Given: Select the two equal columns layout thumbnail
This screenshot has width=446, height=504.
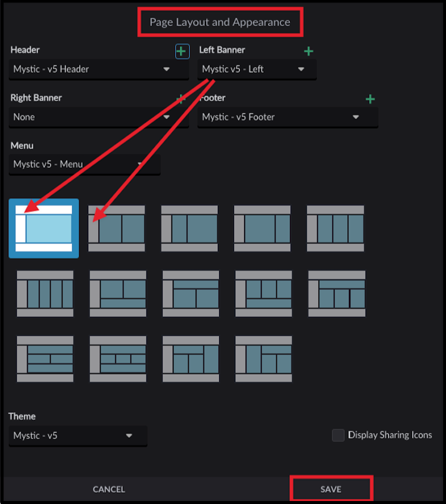Looking at the screenshot, I should pyautogui.click(x=116, y=229).
